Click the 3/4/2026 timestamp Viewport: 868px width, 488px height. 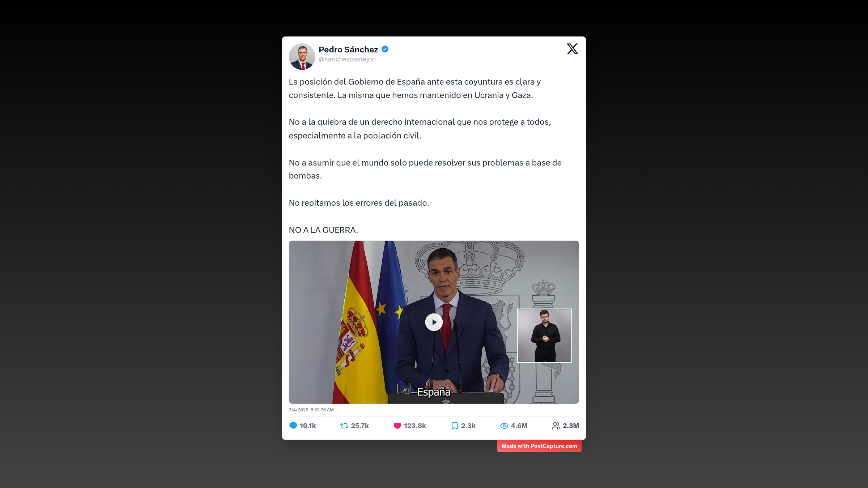click(x=311, y=410)
